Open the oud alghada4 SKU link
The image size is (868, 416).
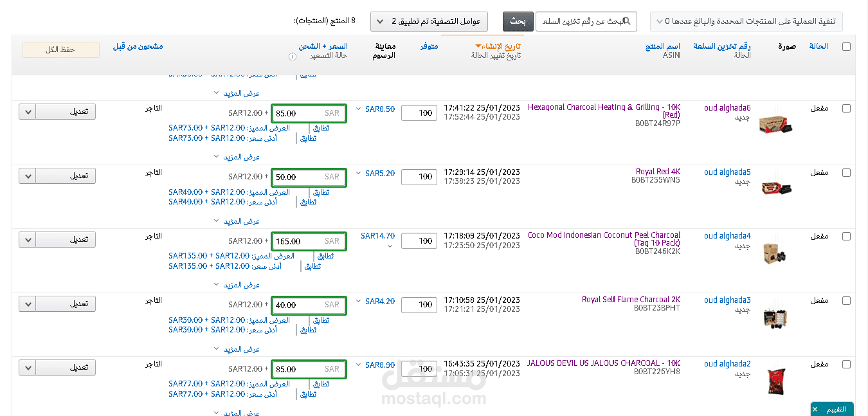tap(727, 236)
